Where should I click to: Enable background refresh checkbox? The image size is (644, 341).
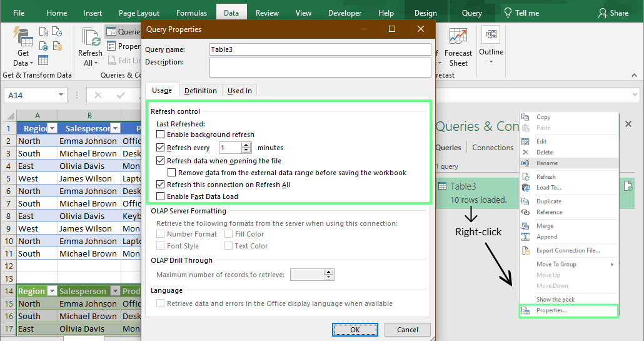pos(161,135)
